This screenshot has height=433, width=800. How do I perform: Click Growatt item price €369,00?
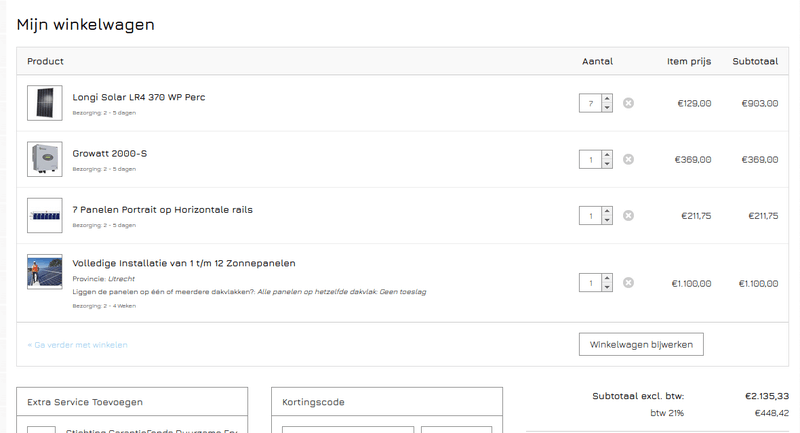click(x=693, y=160)
